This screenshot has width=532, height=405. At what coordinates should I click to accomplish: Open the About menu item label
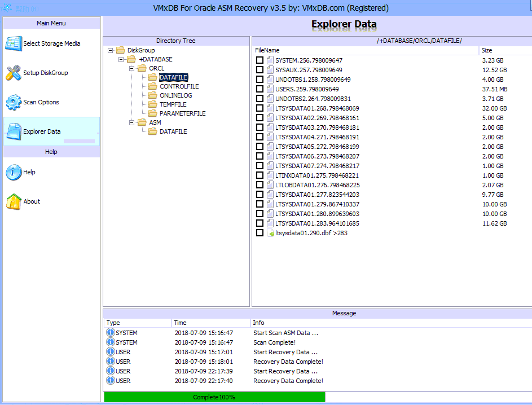(x=32, y=201)
